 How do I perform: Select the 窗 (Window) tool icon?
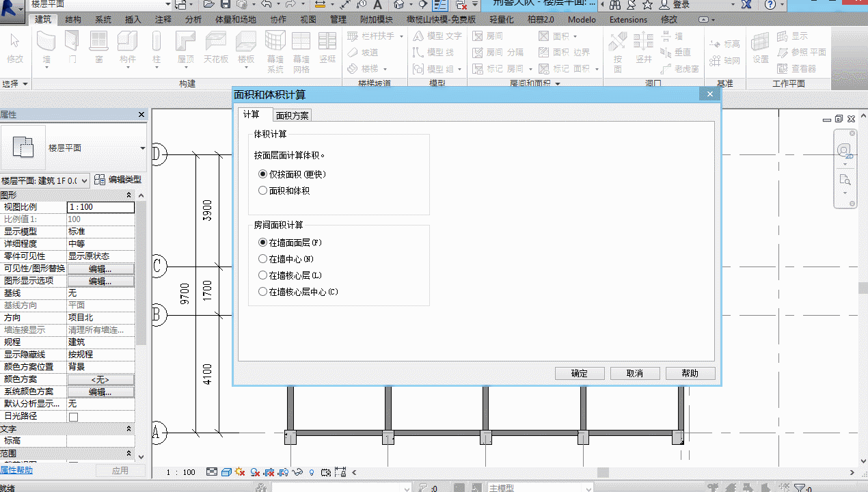tap(99, 42)
